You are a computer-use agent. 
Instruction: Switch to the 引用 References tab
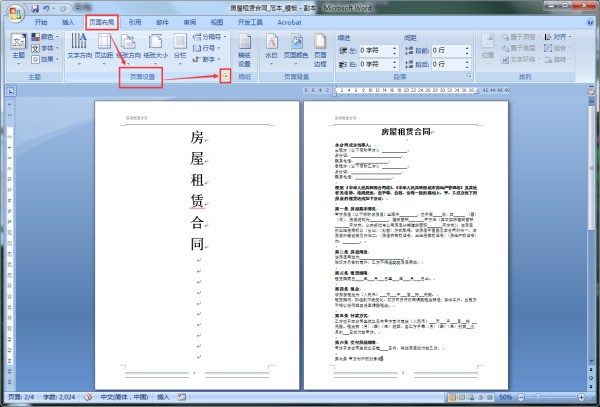click(x=135, y=22)
